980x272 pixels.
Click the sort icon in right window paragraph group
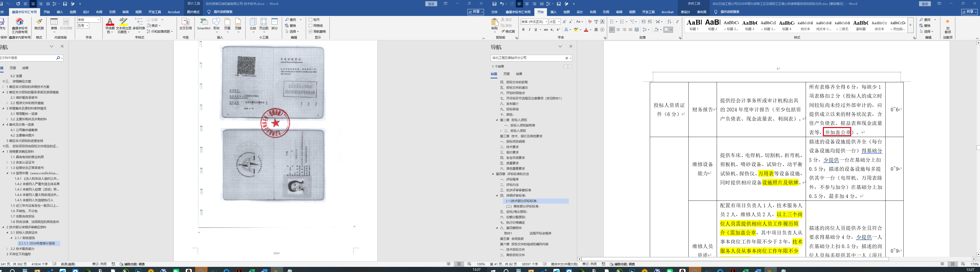point(669,22)
